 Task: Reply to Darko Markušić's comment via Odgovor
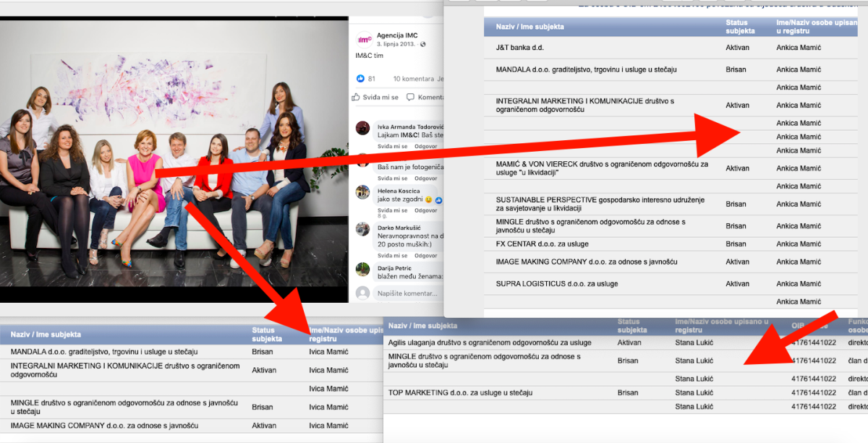point(425,255)
